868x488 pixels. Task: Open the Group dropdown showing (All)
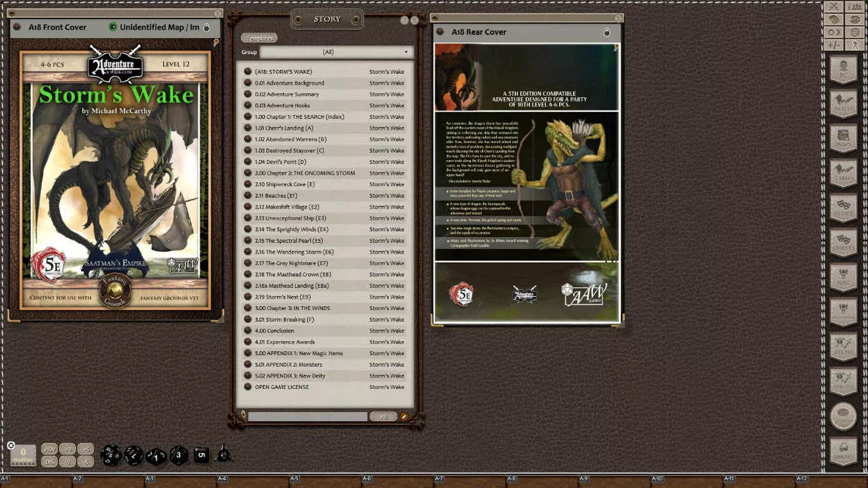click(336, 52)
